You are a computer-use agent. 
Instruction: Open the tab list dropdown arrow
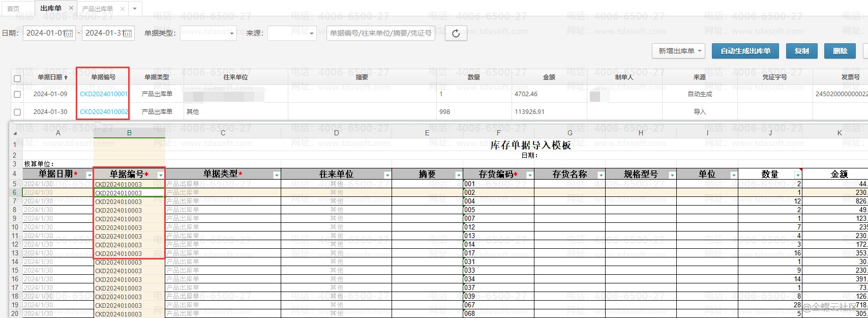point(135,9)
